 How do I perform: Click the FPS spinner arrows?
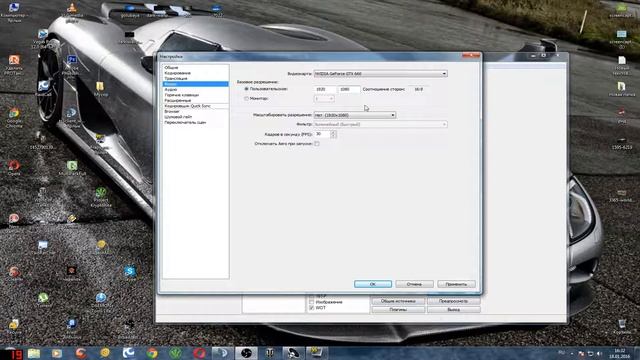click(x=333, y=134)
